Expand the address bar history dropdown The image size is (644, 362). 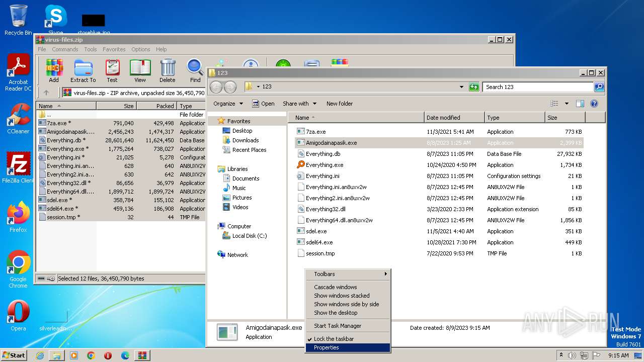[x=461, y=87]
